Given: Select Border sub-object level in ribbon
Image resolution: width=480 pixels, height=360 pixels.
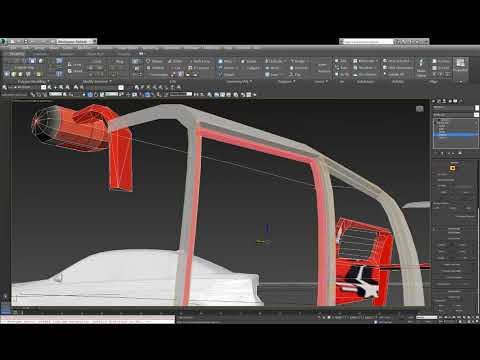Looking at the screenshot, I should [x=21, y=74].
